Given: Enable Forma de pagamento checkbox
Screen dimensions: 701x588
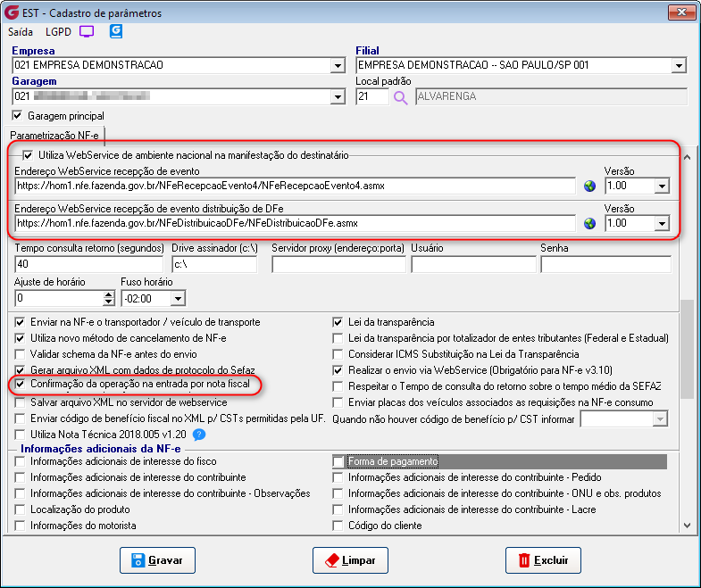Looking at the screenshot, I should [x=338, y=461].
